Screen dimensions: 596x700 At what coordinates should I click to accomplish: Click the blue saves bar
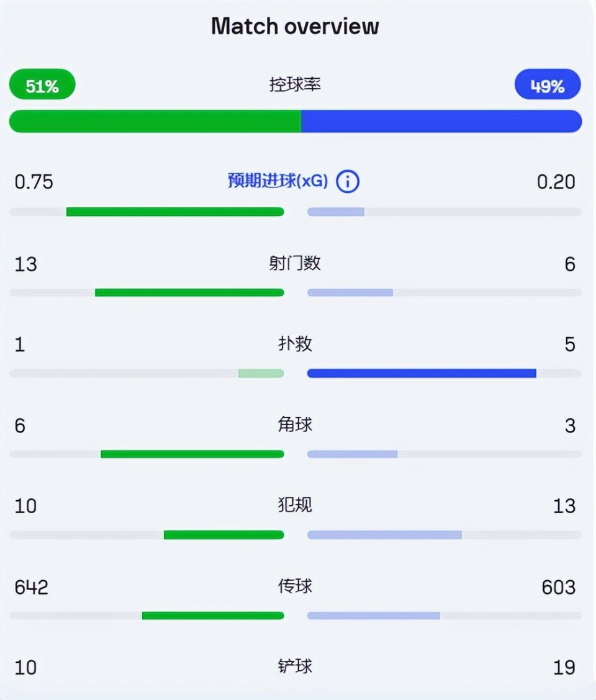coord(422,373)
